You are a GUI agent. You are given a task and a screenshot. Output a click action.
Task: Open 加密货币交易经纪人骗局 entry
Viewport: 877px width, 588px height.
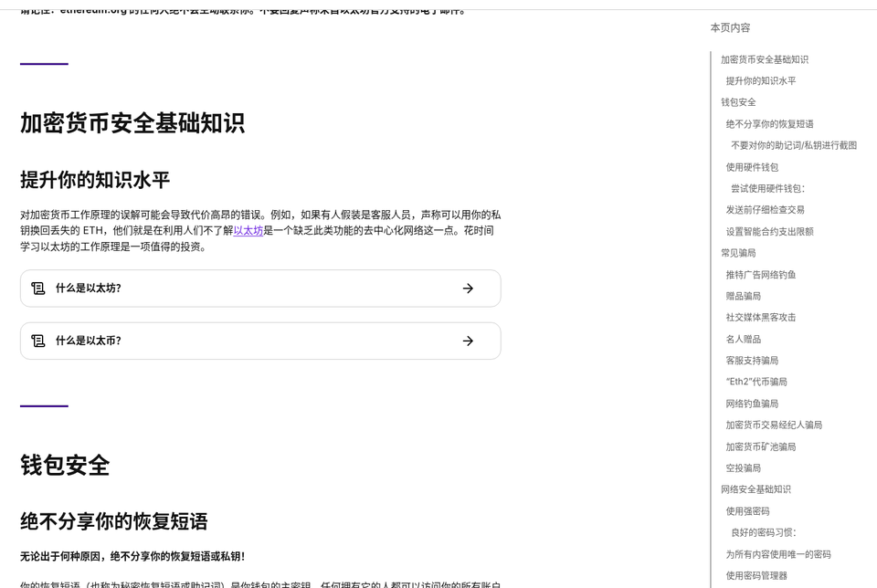pyautogui.click(x=774, y=425)
